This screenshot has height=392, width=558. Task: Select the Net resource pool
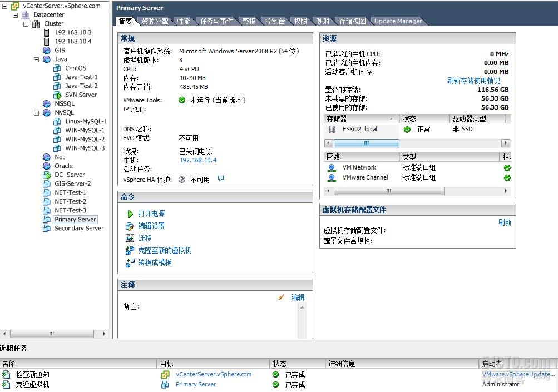point(60,157)
